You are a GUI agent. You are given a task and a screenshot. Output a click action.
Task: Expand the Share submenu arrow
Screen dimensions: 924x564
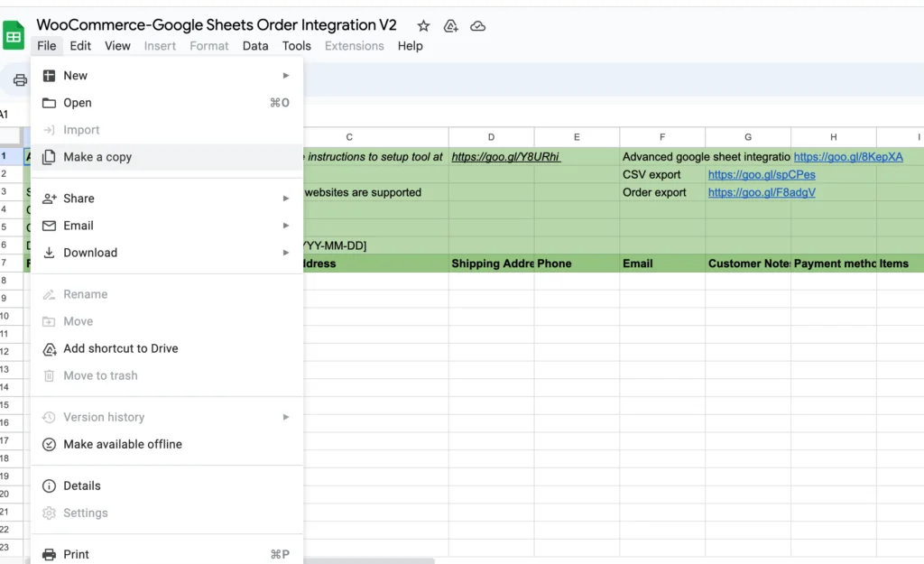click(x=286, y=199)
